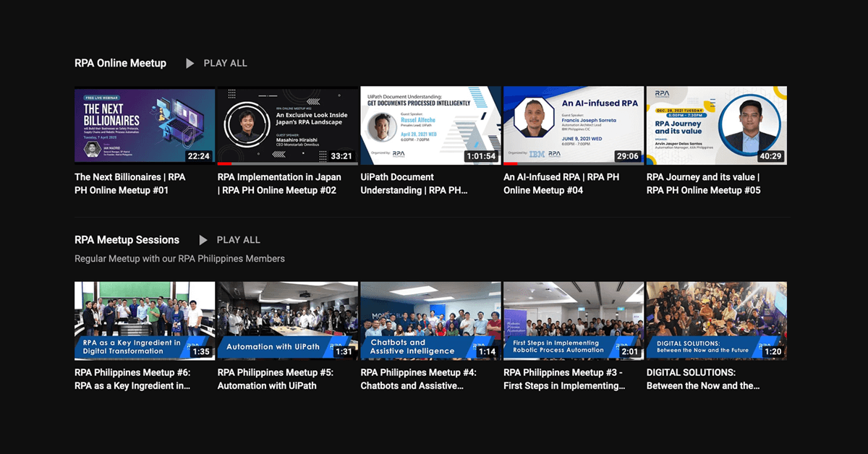
Task: Click the 29:06 duration badge
Action: pos(626,156)
